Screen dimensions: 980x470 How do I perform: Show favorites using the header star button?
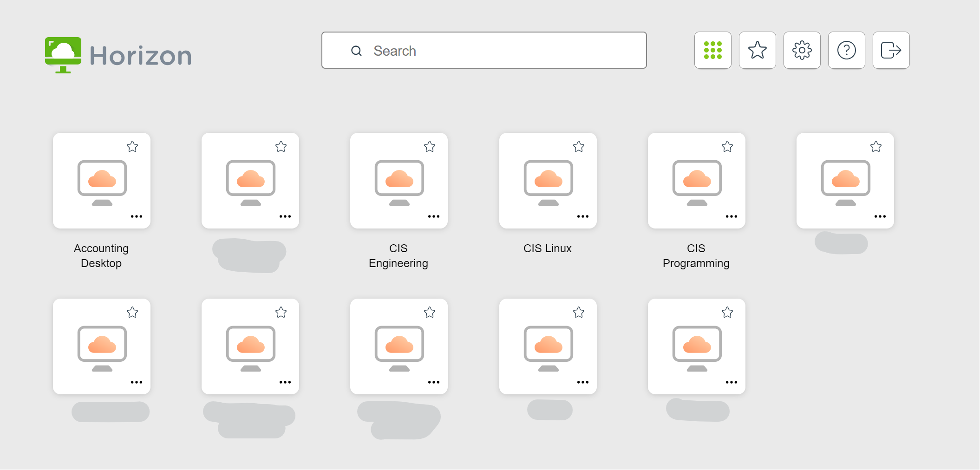(757, 50)
